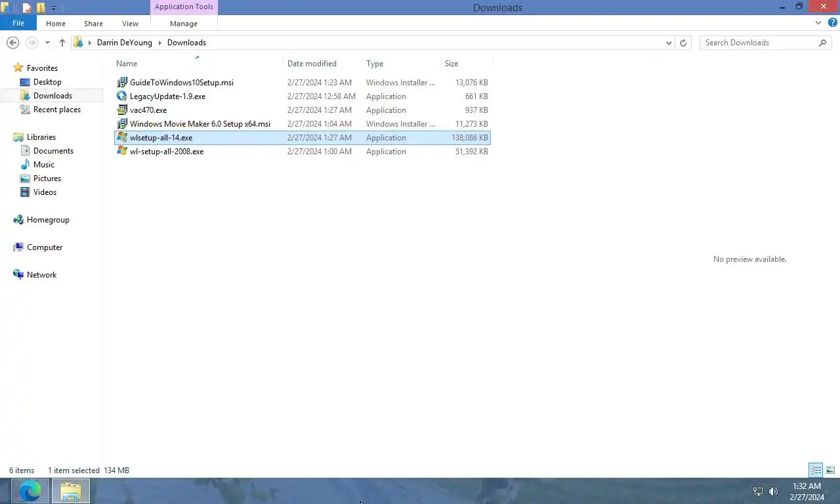Select Favorites in the navigation pane
This screenshot has width=840, height=504.
point(42,68)
